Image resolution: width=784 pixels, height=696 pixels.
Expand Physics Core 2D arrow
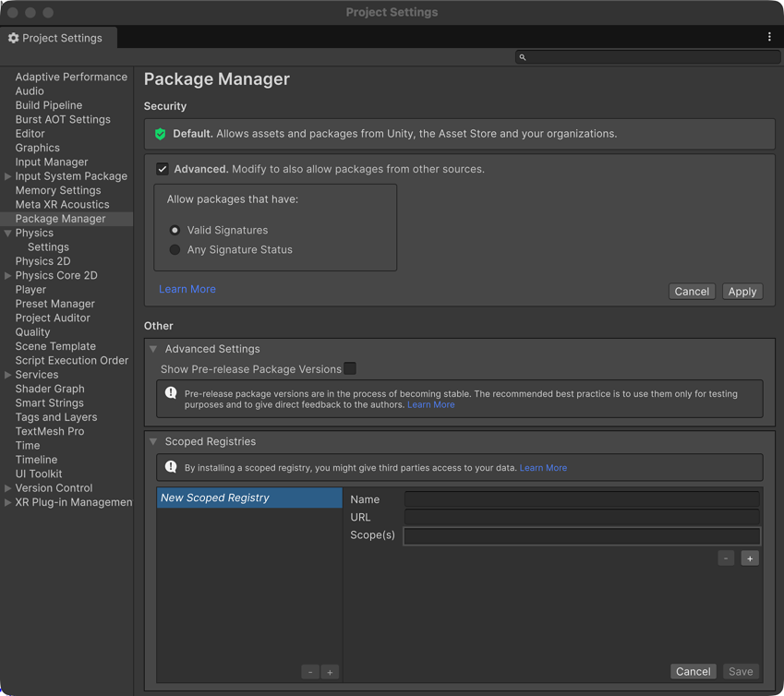(8, 275)
